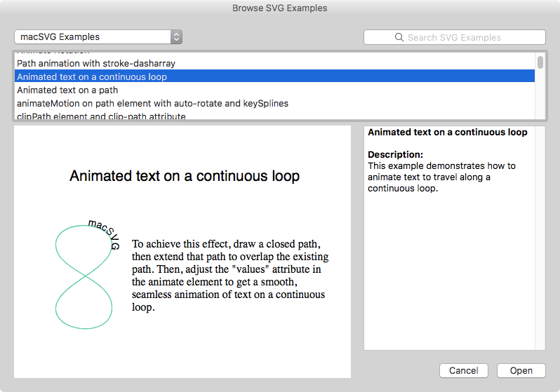Choose 'Animated text on a path' example
Screen dimensions: 560x392
[67, 90]
